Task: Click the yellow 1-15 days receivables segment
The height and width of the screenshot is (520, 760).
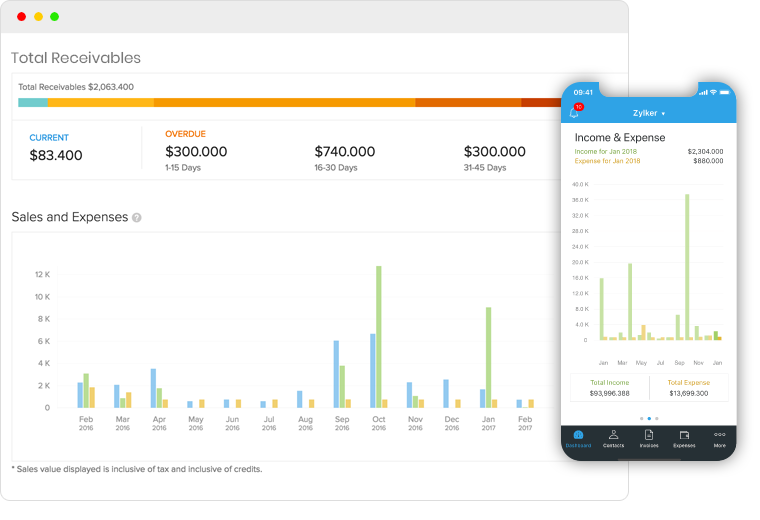Action: click(101, 102)
